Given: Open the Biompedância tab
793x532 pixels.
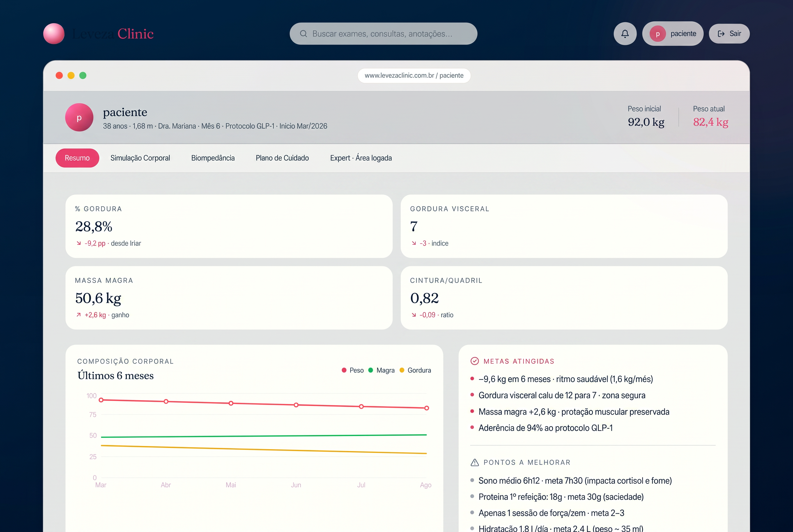Looking at the screenshot, I should (x=213, y=158).
